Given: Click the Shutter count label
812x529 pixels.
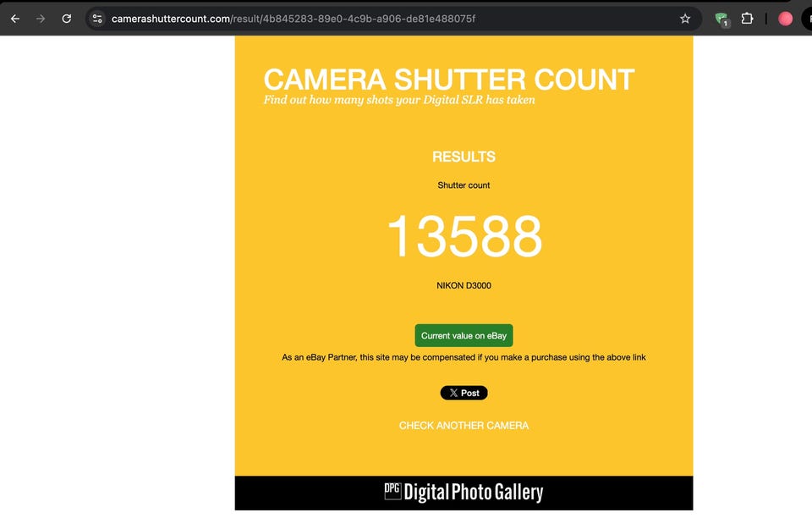Looking at the screenshot, I should click(x=464, y=185).
